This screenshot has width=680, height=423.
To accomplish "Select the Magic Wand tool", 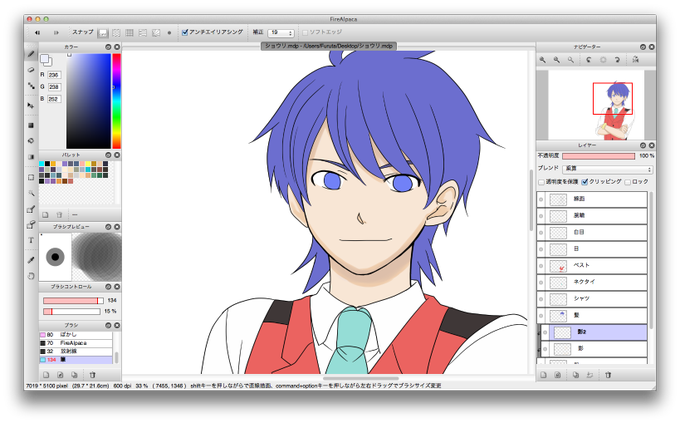I will point(31,193).
